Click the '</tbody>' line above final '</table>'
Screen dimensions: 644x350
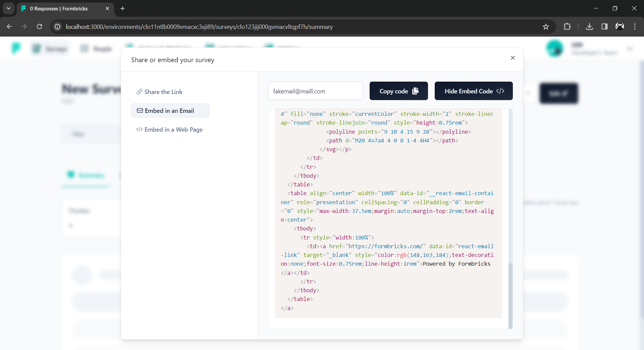coord(306,290)
